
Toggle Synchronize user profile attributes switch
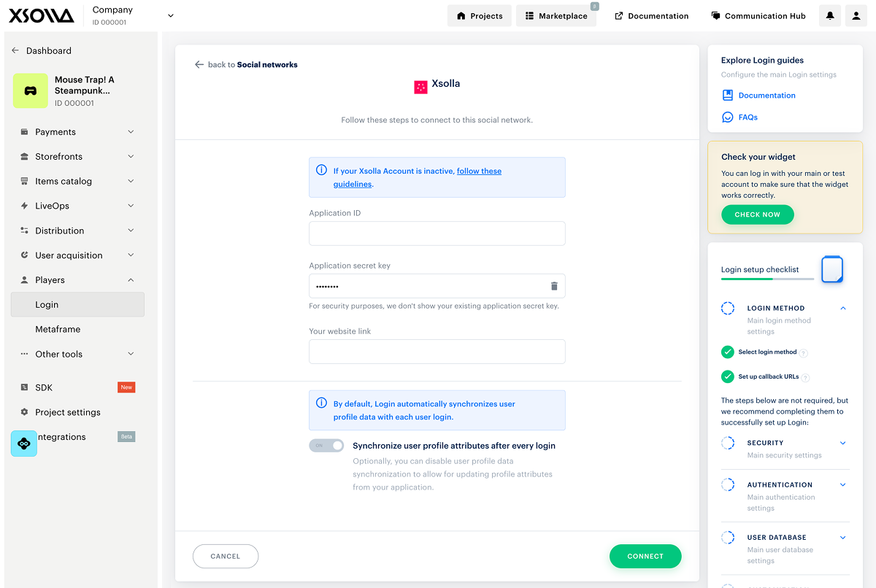pos(326,446)
